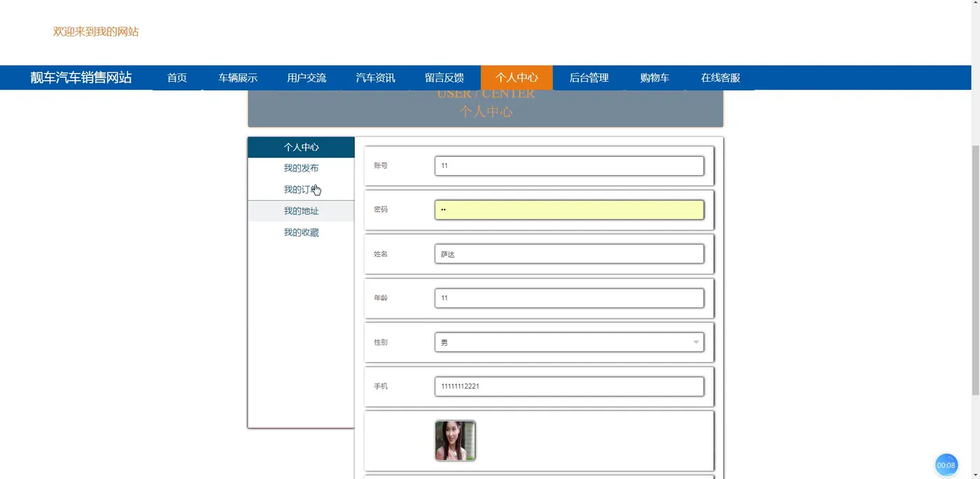Click the 手机 field label

381,387
